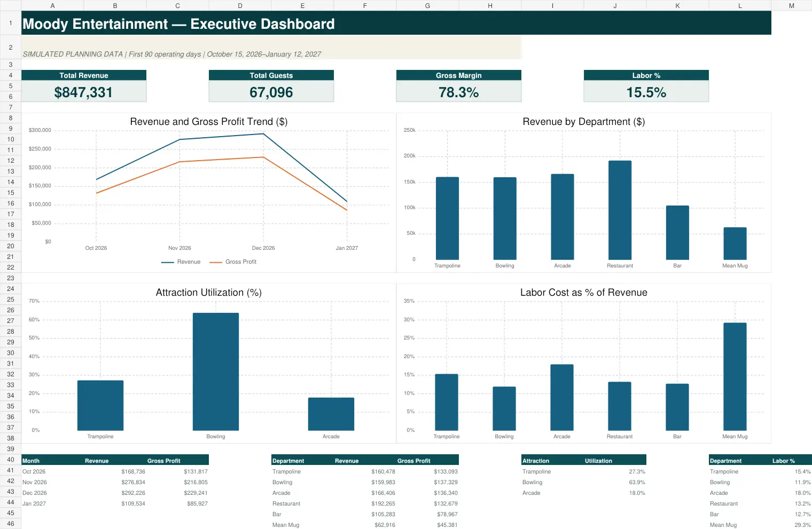Click the Gross Profit legend entry in the trend chart

[x=233, y=262]
